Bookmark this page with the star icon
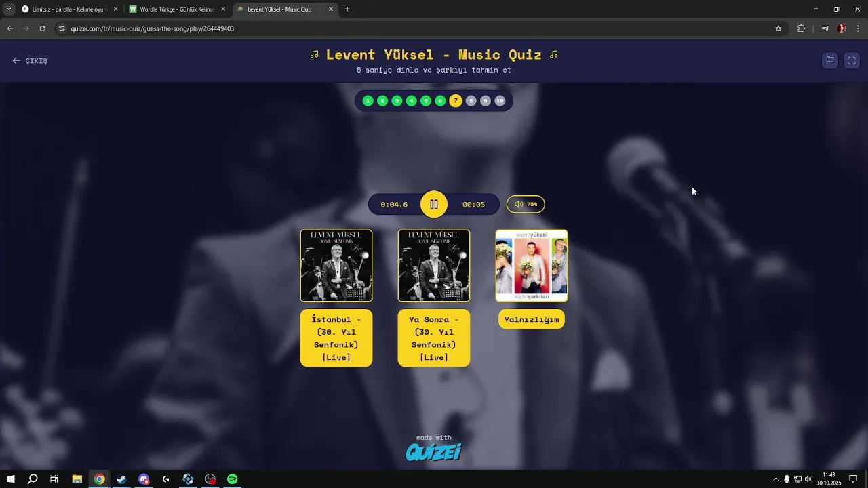 (778, 28)
